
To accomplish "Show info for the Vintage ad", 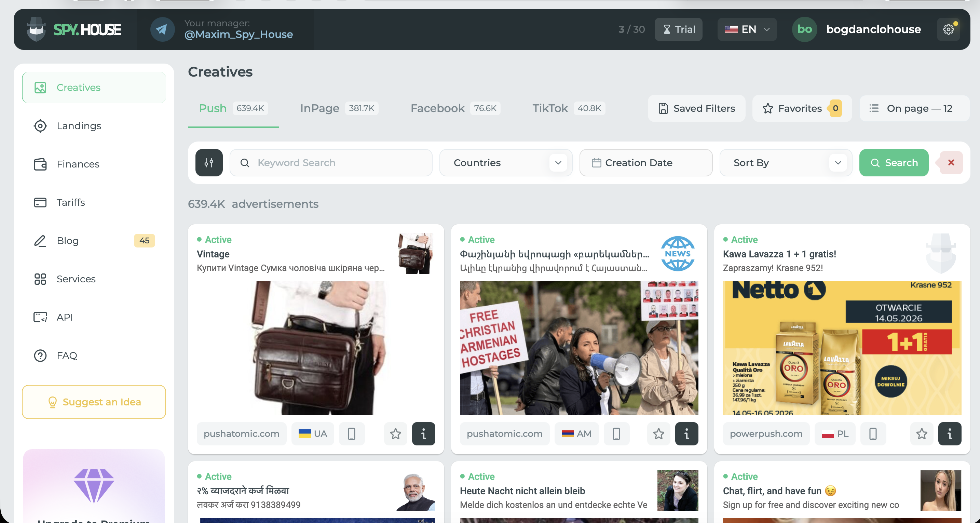I will pyautogui.click(x=423, y=433).
